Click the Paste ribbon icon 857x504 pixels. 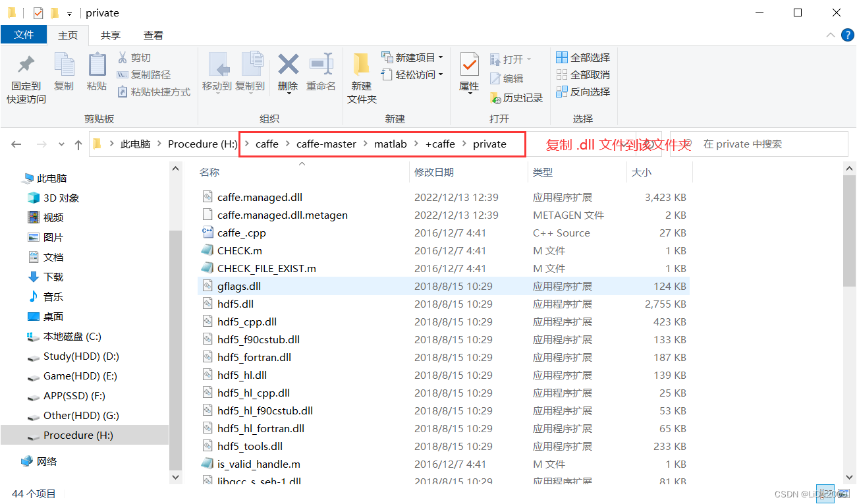[x=97, y=65]
